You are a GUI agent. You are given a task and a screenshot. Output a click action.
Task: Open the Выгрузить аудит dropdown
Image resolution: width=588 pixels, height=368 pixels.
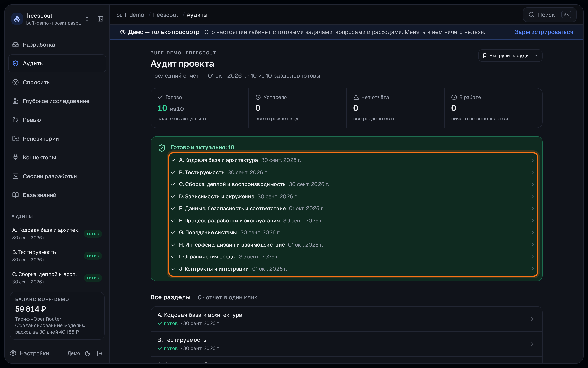click(x=510, y=55)
